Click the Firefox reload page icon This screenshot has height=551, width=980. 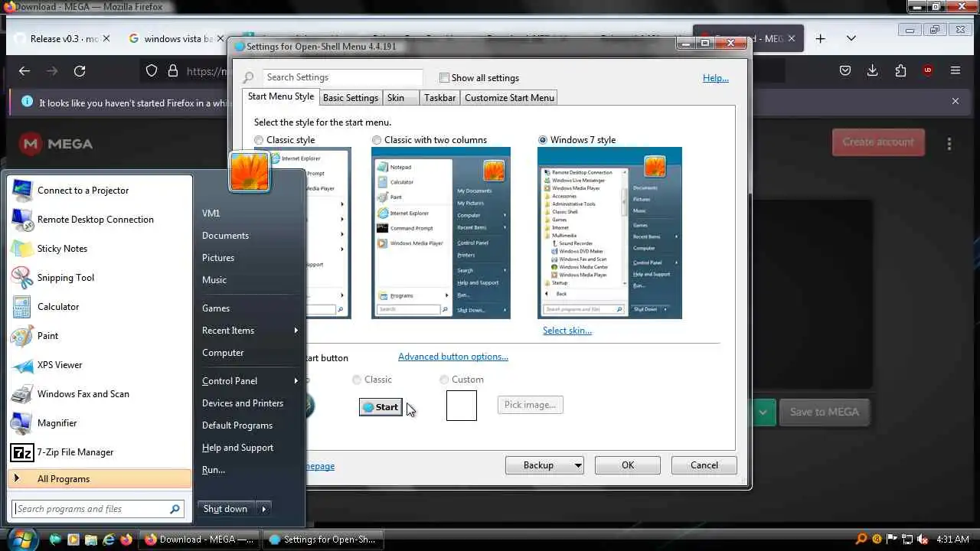[80, 71]
